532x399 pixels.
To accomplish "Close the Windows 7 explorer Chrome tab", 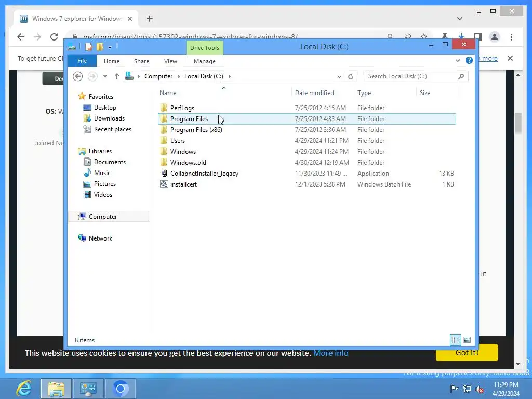I will point(129,19).
